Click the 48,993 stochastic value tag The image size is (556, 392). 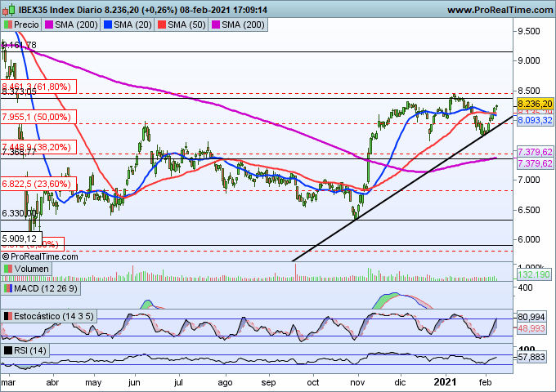pos(531,328)
